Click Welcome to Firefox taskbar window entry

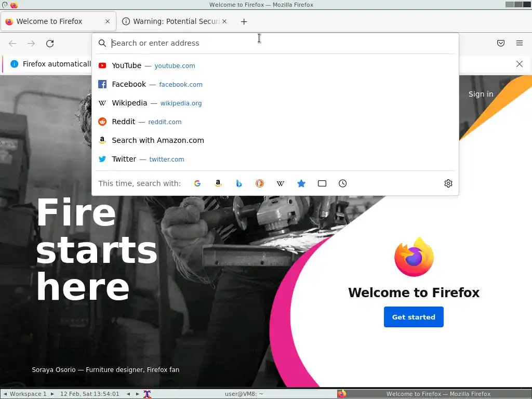pyautogui.click(x=434, y=394)
